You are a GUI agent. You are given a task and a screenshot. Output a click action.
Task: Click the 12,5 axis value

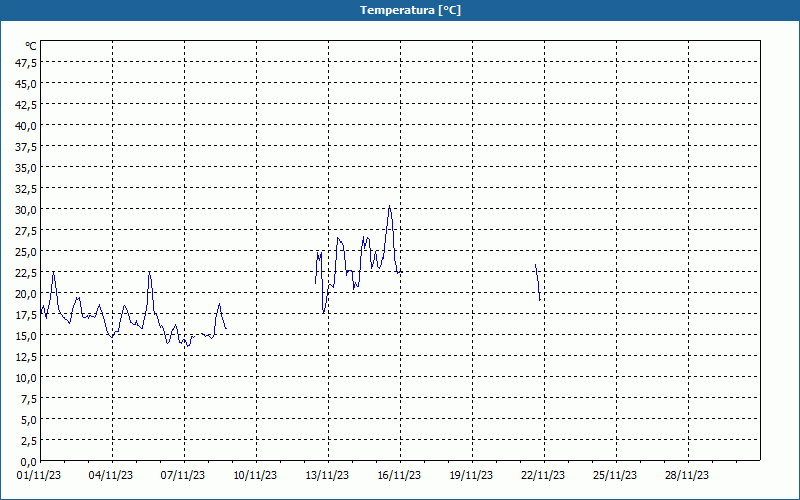coord(27,357)
